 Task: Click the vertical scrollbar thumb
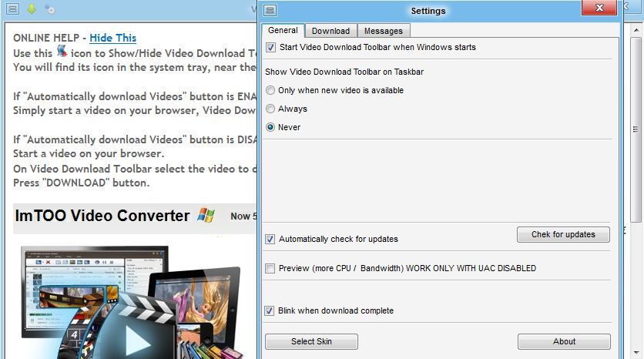636,129
